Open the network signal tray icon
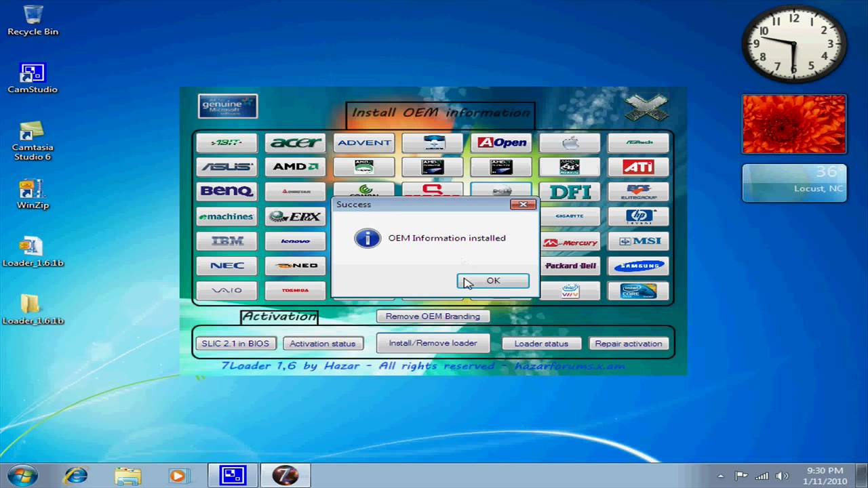868x488 pixels. pyautogui.click(x=762, y=476)
